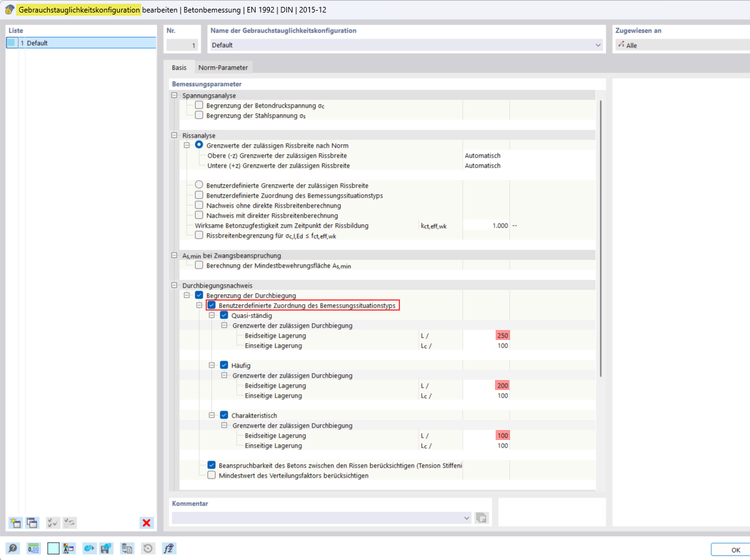Click the Zugewiesen an Alle field

coord(681,45)
